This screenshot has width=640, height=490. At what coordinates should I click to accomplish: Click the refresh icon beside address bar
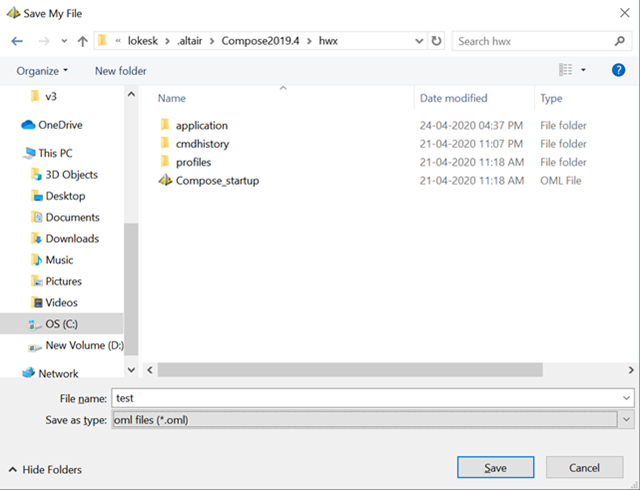coord(437,41)
